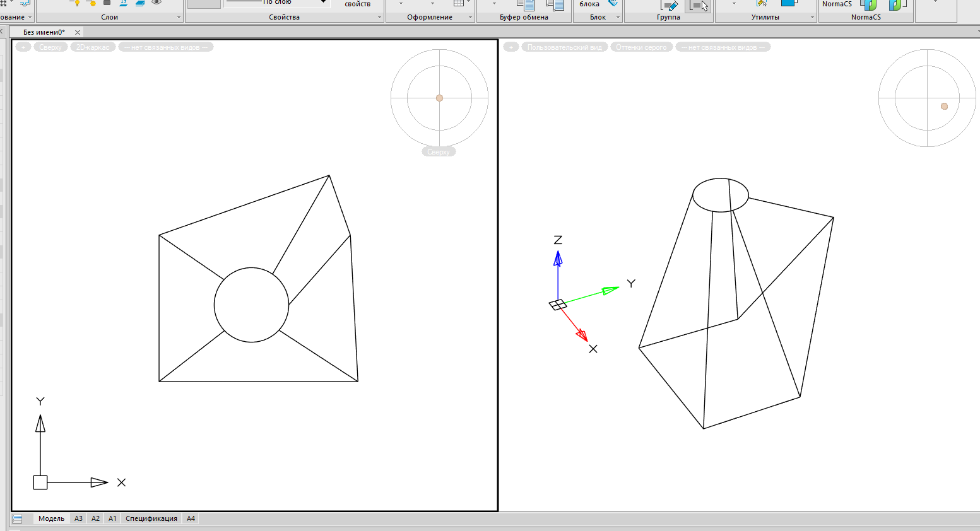Click the layers stack icon in Слои
This screenshot has height=531, width=980.
[140, 3]
